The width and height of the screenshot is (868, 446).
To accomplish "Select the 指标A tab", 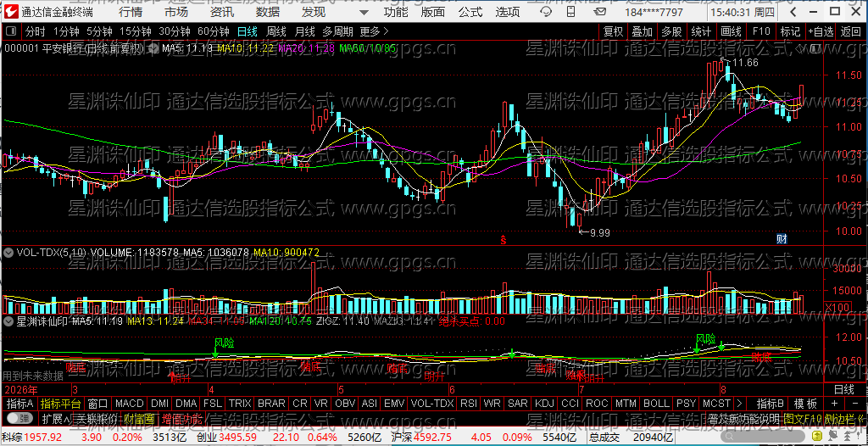I will (x=20, y=404).
